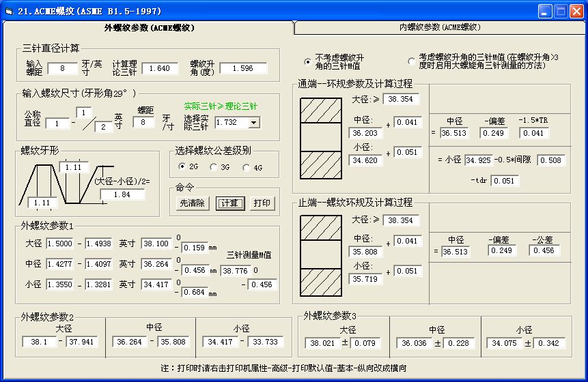Click the 通端 -1.5*TR field 0.041
This screenshot has width=588, height=382.
pos(533,133)
